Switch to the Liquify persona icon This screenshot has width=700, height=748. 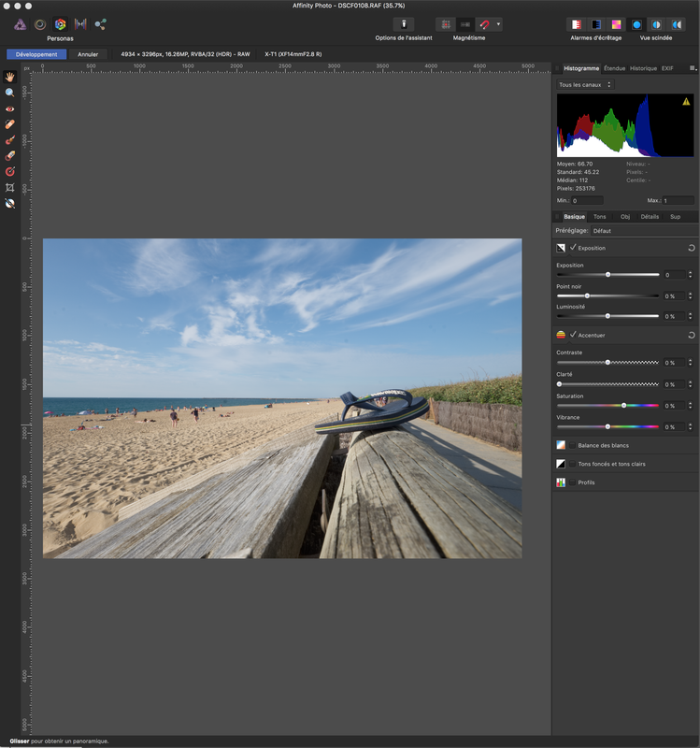tap(40, 24)
